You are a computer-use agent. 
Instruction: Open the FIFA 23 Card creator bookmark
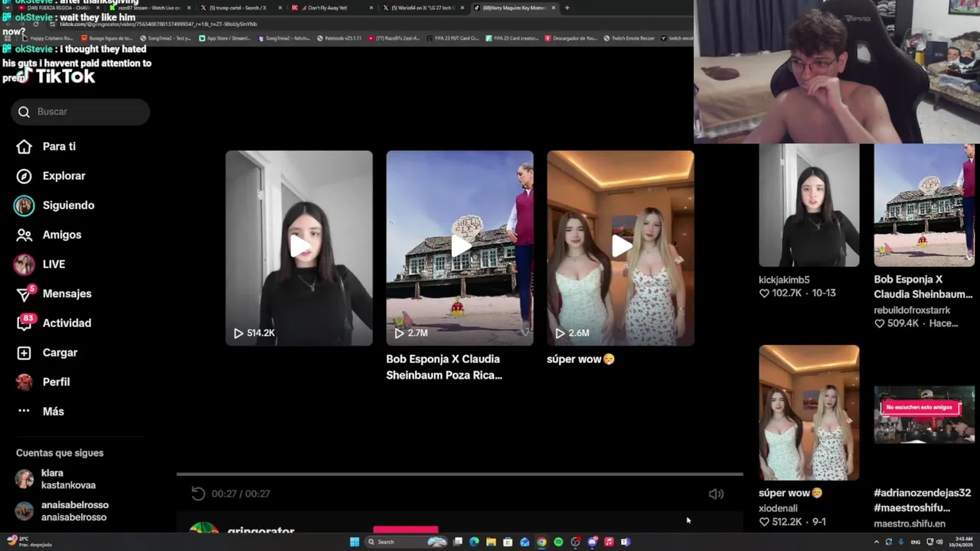pyautogui.click(x=513, y=37)
